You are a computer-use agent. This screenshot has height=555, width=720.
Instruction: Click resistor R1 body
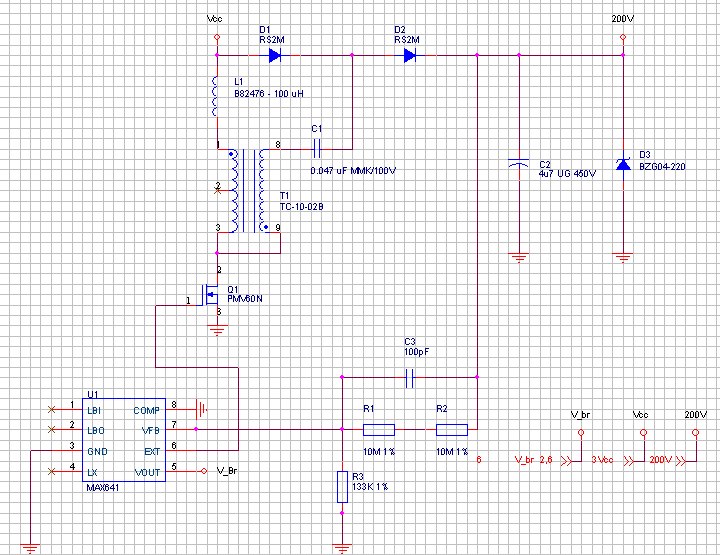pyautogui.click(x=378, y=430)
